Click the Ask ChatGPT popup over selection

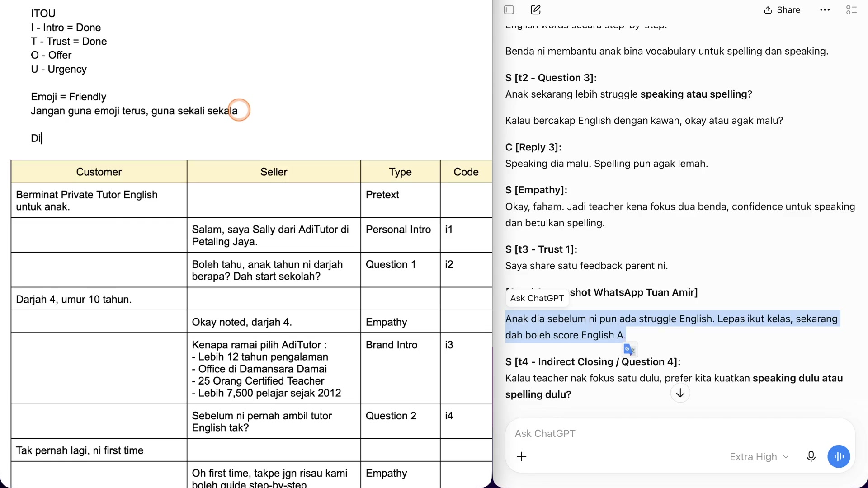click(537, 298)
